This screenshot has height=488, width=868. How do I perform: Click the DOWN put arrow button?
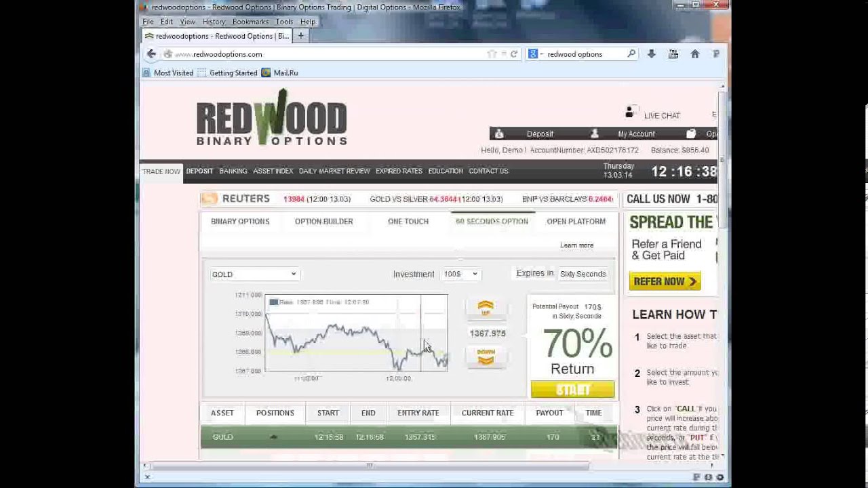[x=486, y=357]
